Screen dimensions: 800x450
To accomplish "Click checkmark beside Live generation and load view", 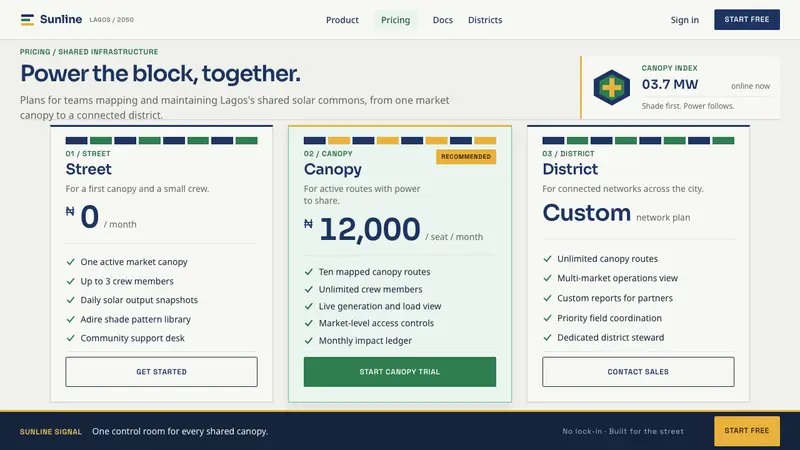I will (x=309, y=306).
